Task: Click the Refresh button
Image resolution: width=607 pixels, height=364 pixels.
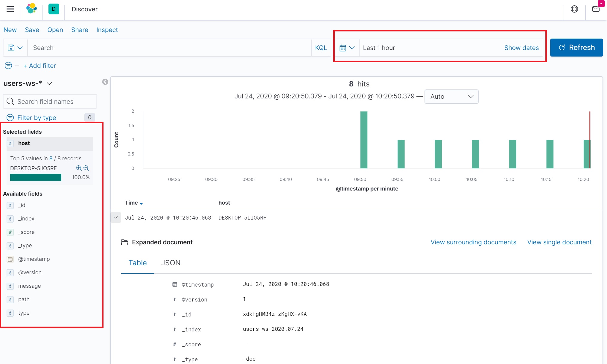Action: (576, 48)
